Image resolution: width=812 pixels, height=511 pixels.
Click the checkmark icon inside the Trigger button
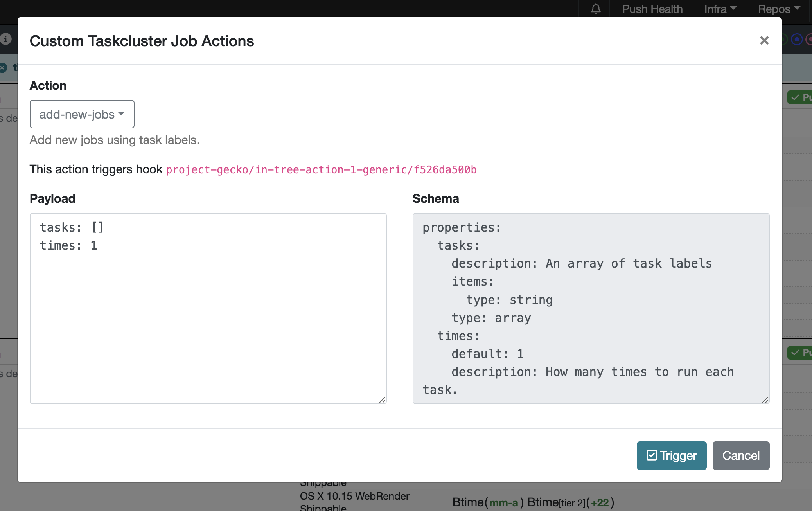(652, 455)
